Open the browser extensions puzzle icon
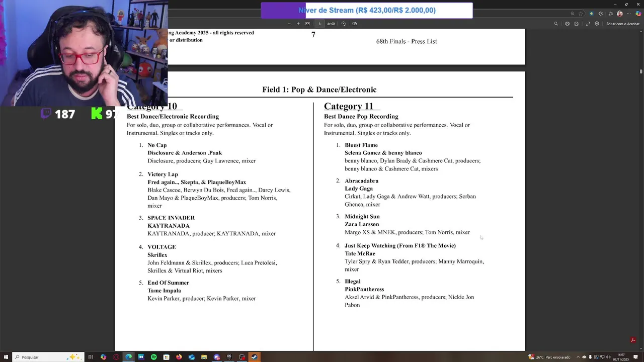Screen dimensions: 644x362 pos(601,14)
